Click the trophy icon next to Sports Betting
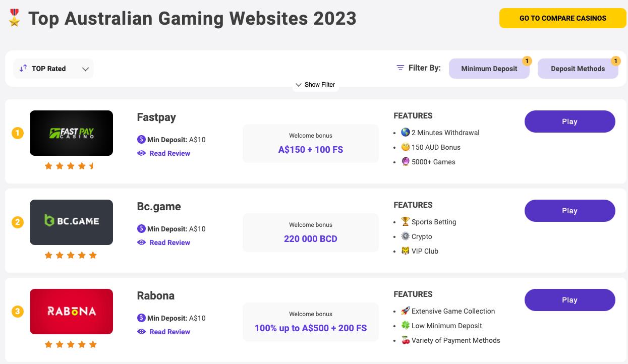Viewport: 628px width, 364px height. pyautogui.click(x=406, y=221)
